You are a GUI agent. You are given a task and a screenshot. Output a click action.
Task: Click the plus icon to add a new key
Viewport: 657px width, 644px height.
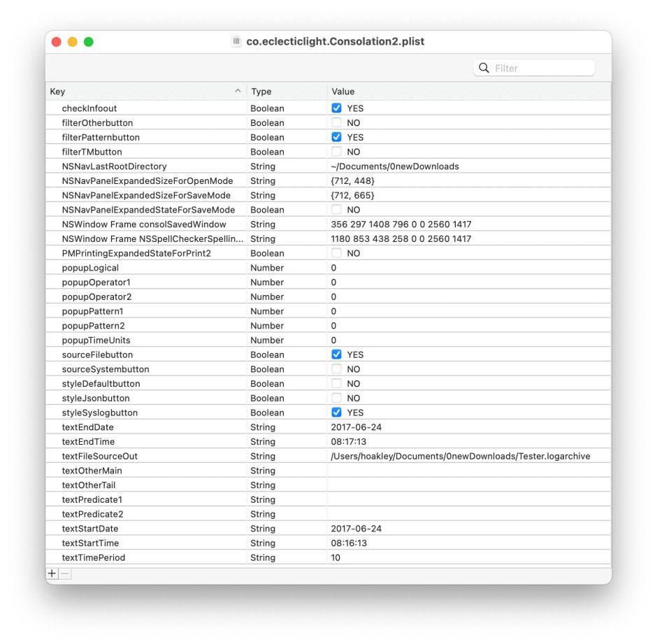[x=51, y=573]
